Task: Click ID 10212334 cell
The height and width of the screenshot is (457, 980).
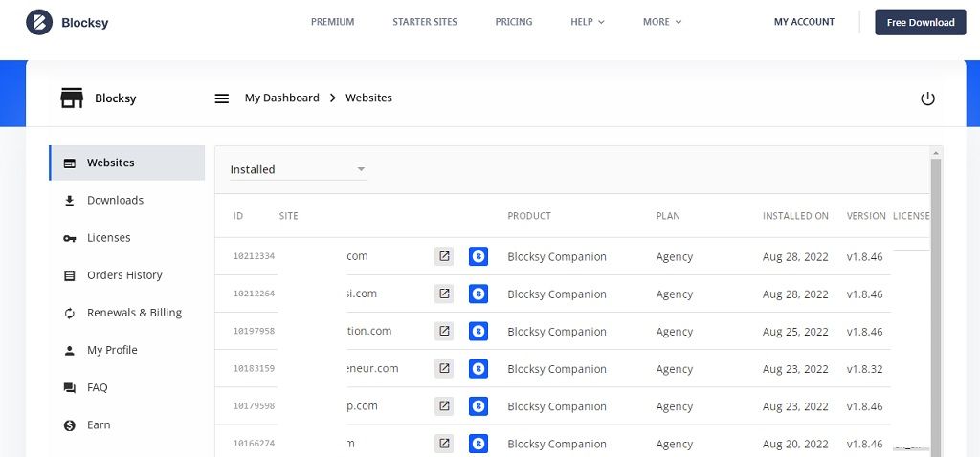Action: (x=254, y=256)
